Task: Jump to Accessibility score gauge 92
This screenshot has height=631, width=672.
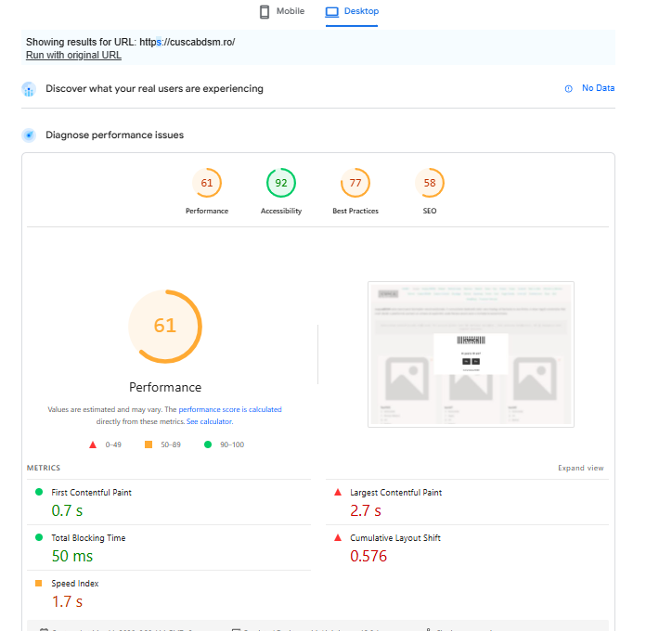Action: tap(281, 184)
